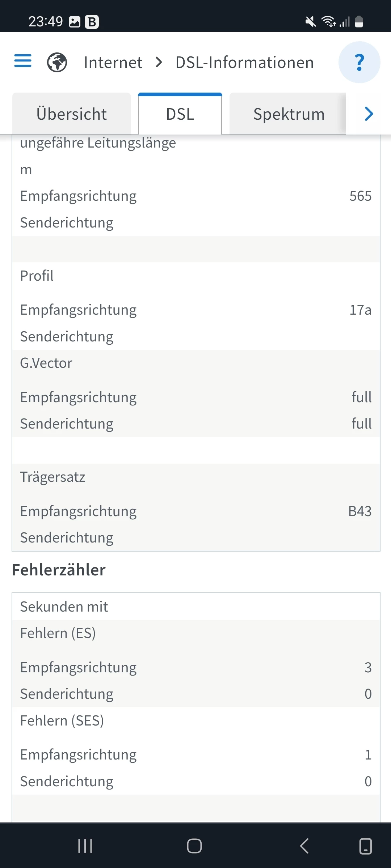Screen dimensions: 391x868
Task: Tap the Profil Empfangsrichtung value 17a
Action: coord(361,310)
